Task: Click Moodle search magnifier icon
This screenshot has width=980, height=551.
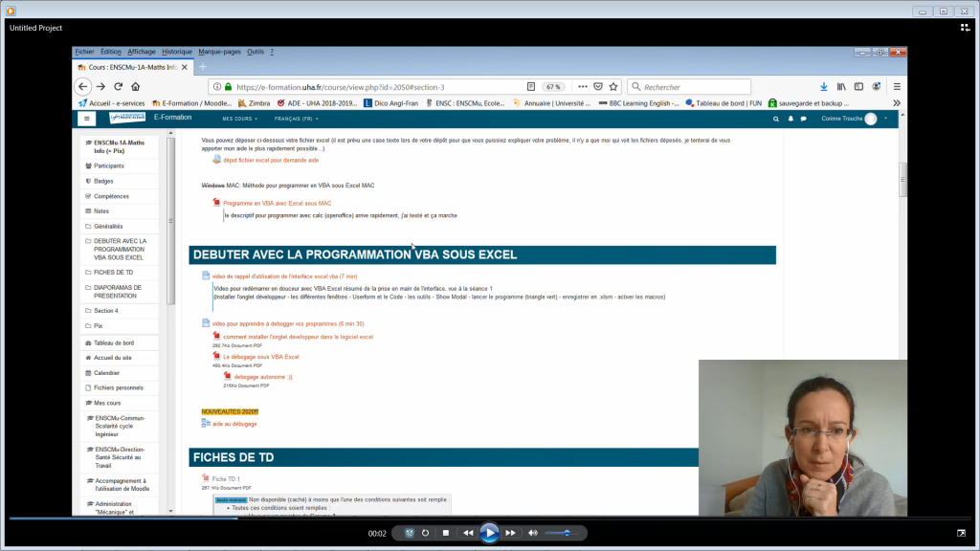Action: (x=775, y=119)
